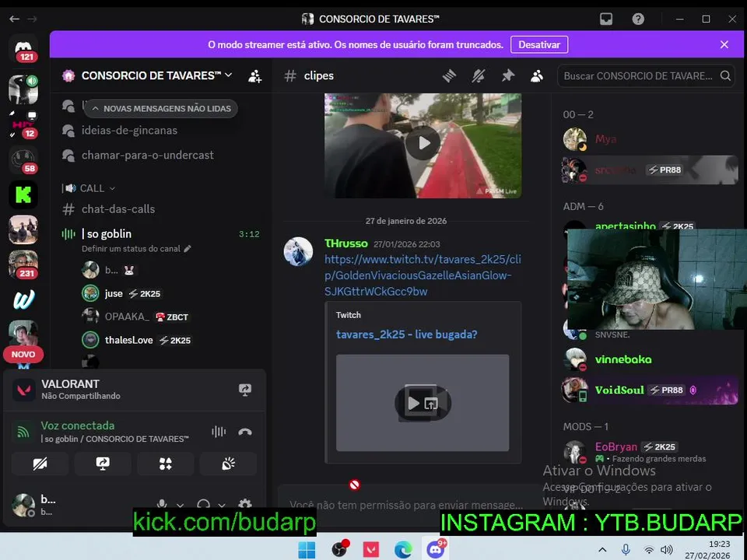747x560 pixels.
Task: Open user settings gear icon
Action: [x=245, y=503]
